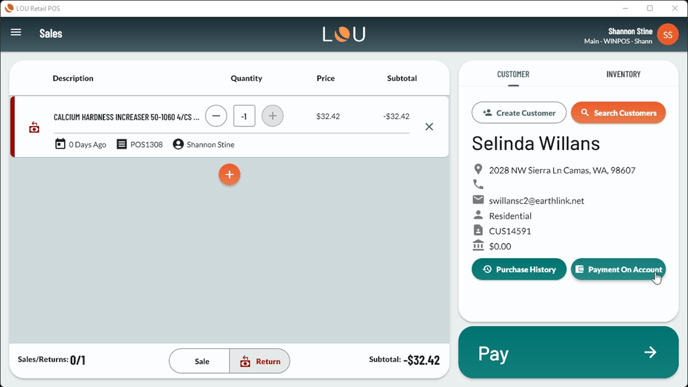Click the return item icon on the line
The height and width of the screenshot is (387, 688).
[x=34, y=127]
